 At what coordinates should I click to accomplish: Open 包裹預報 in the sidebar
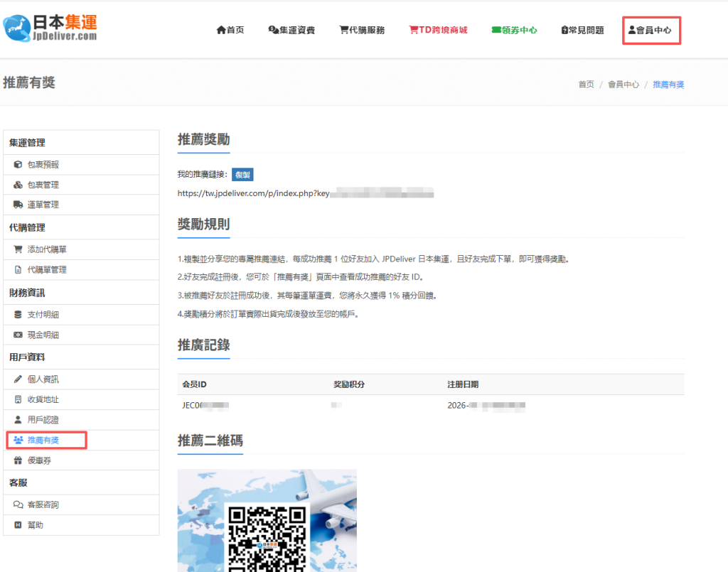43,165
